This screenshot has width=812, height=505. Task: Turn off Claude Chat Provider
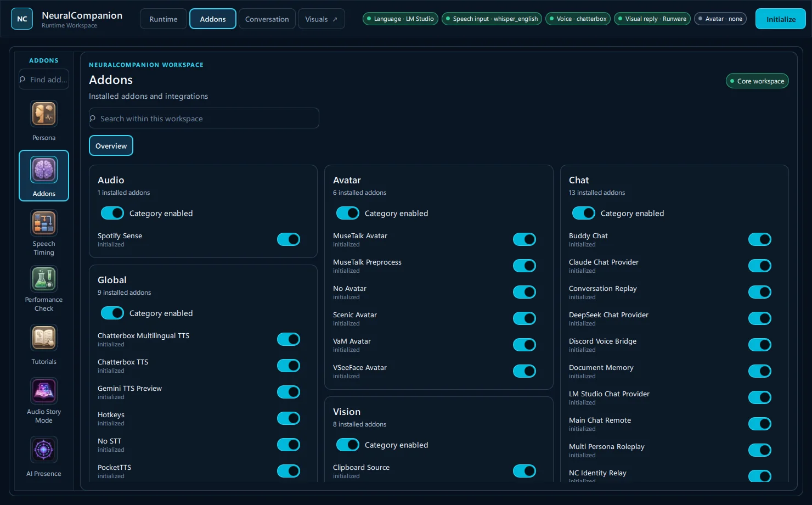[760, 266]
